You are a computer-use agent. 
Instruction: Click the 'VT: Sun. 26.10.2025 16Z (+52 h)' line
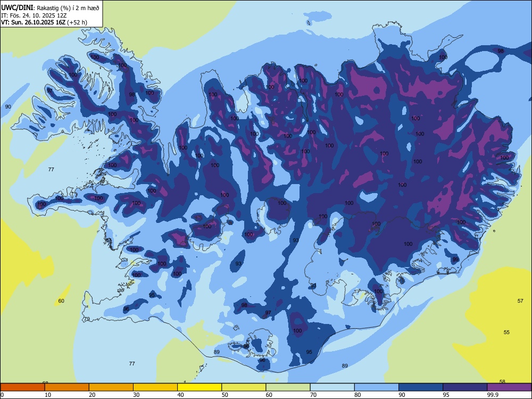[44, 22]
